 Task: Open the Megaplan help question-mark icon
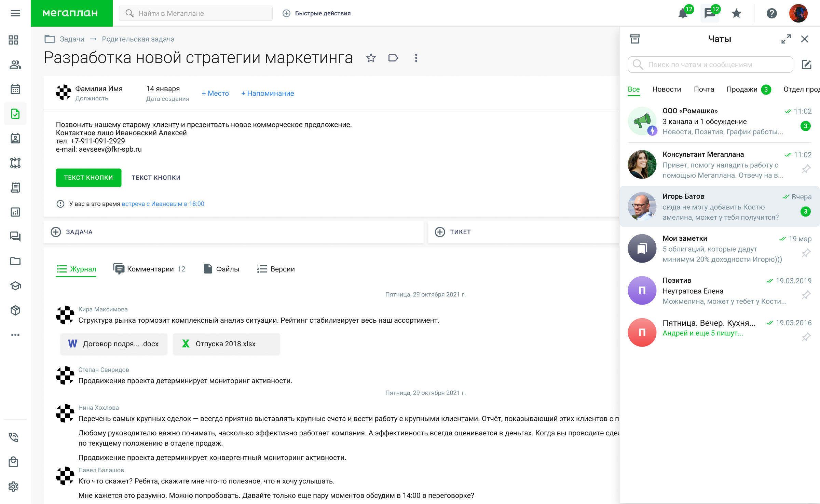point(771,13)
